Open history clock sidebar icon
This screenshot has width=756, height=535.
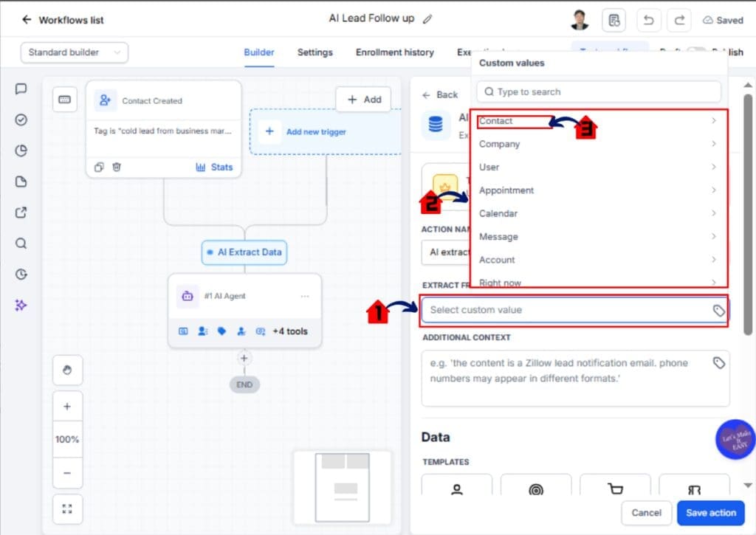coord(21,274)
